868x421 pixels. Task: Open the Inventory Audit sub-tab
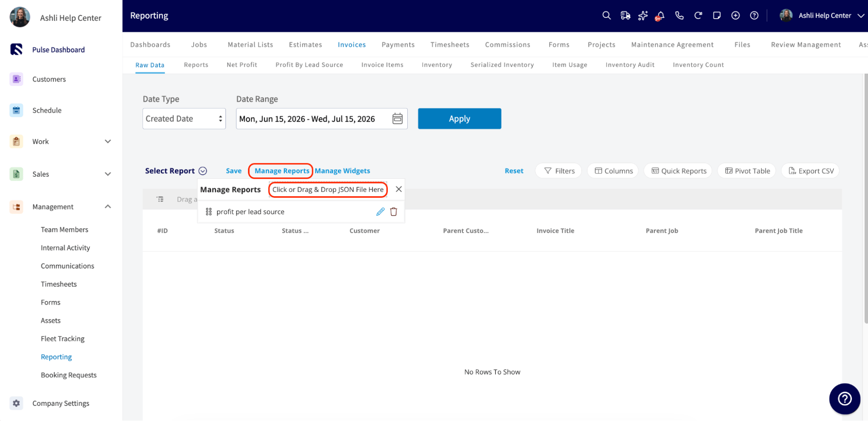point(630,65)
